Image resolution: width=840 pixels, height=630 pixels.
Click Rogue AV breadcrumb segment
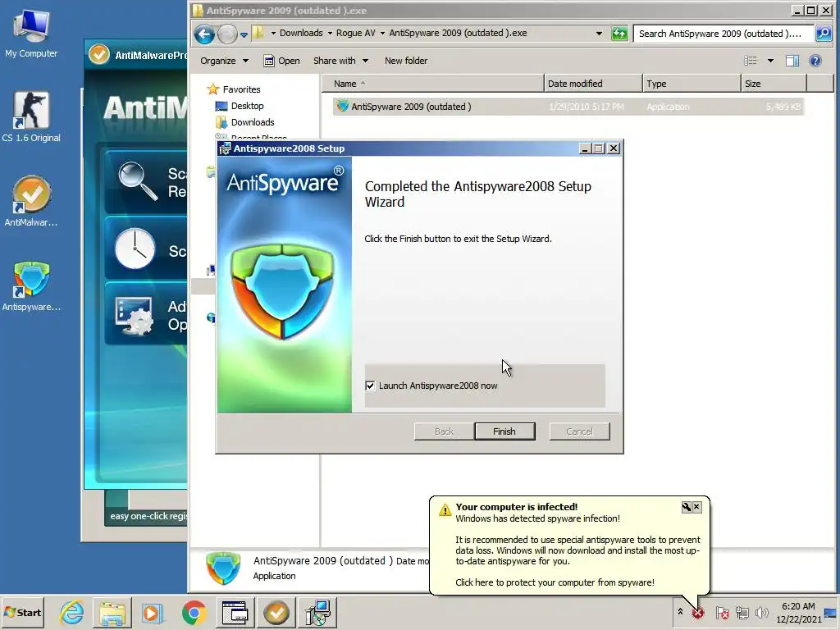point(355,33)
